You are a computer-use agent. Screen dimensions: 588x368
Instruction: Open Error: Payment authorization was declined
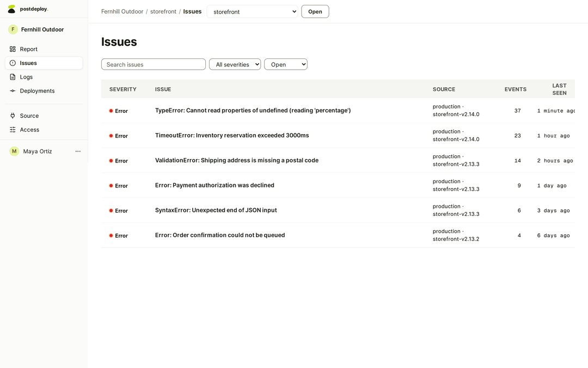[x=215, y=185]
